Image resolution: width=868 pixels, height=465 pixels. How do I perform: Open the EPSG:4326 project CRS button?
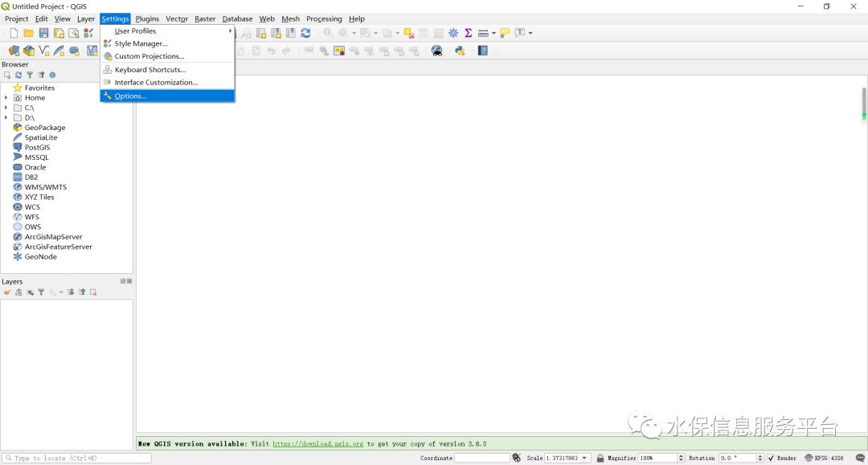point(825,458)
